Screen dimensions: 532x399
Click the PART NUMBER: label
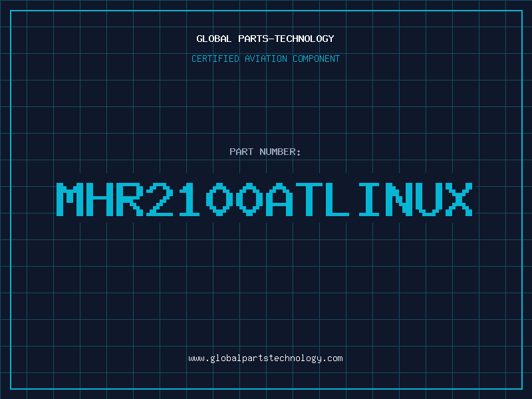[265, 152]
